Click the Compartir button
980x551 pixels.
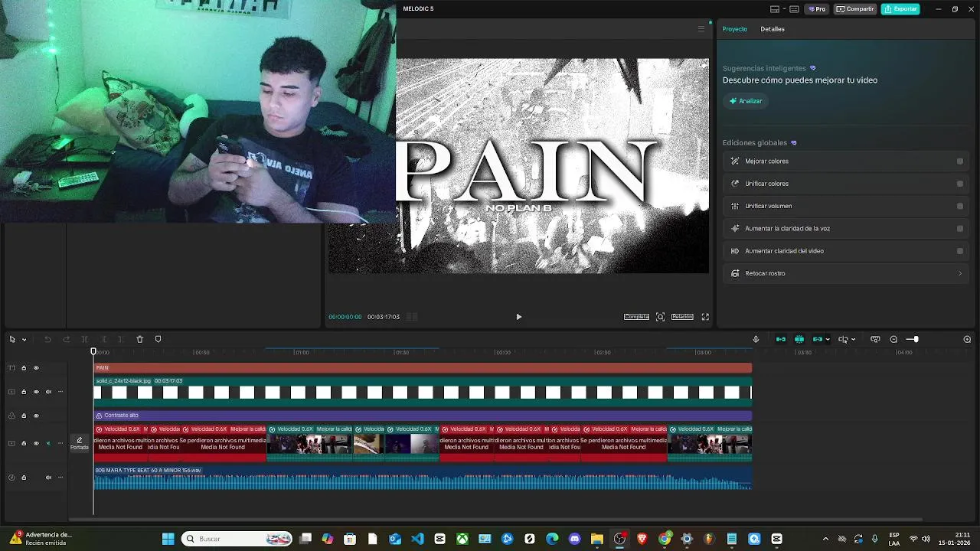pos(854,9)
